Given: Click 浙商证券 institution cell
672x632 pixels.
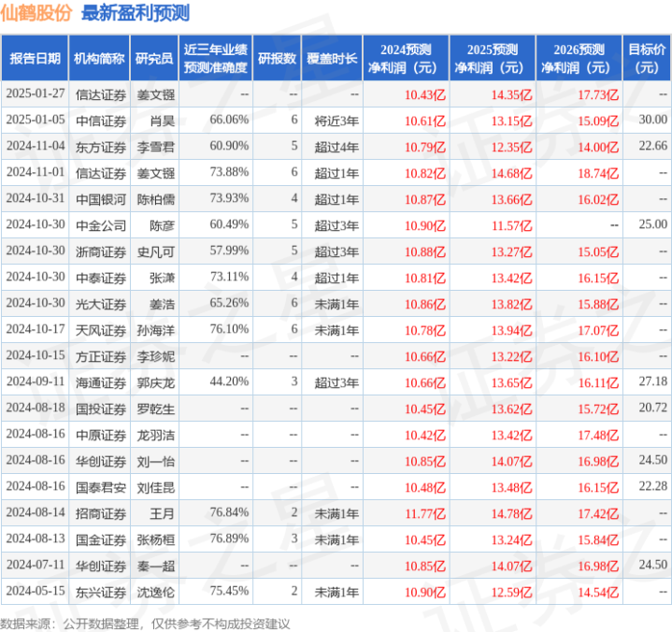Looking at the screenshot, I should tap(101, 252).
